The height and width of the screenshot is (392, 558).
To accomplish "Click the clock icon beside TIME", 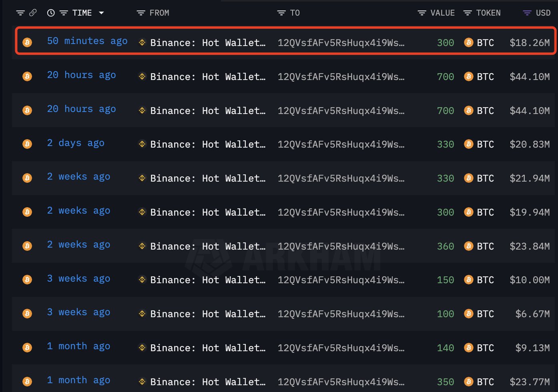I will coord(51,13).
